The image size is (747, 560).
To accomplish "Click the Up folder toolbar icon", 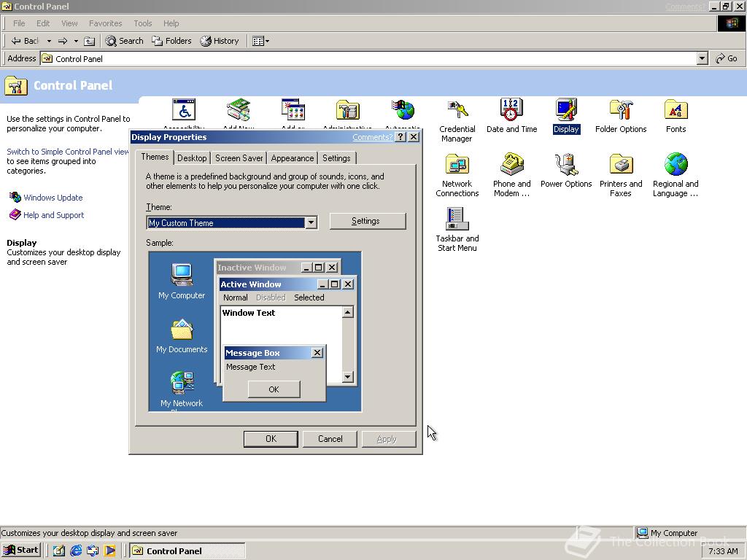I will 89,41.
